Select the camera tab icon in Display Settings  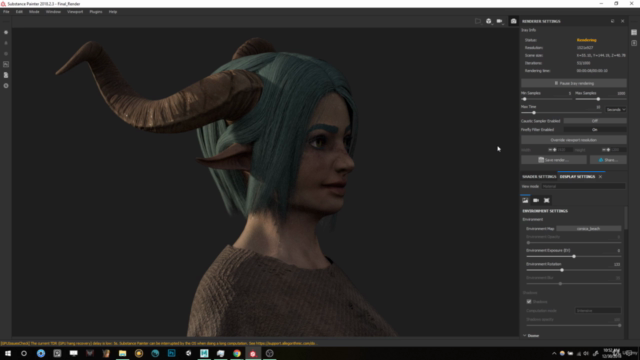pyautogui.click(x=536, y=200)
